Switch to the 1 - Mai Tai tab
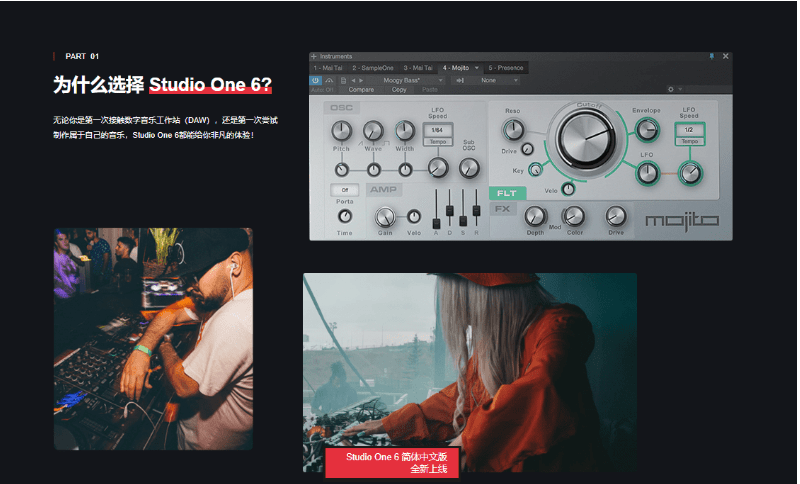Viewport: 800px width, 484px height. tap(328, 68)
